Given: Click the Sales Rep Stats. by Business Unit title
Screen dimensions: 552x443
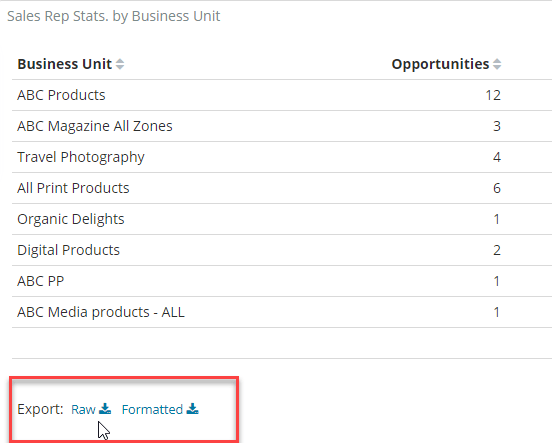Looking at the screenshot, I should tap(114, 16).
